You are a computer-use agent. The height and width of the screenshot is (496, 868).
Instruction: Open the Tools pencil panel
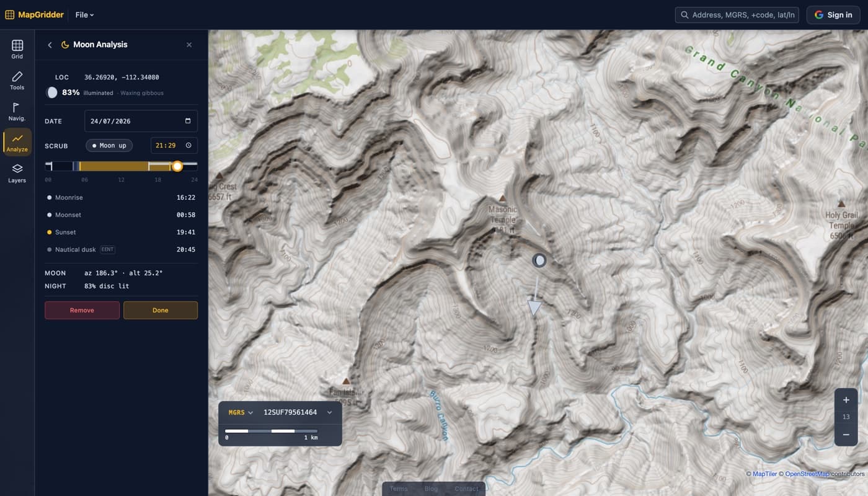tap(17, 81)
